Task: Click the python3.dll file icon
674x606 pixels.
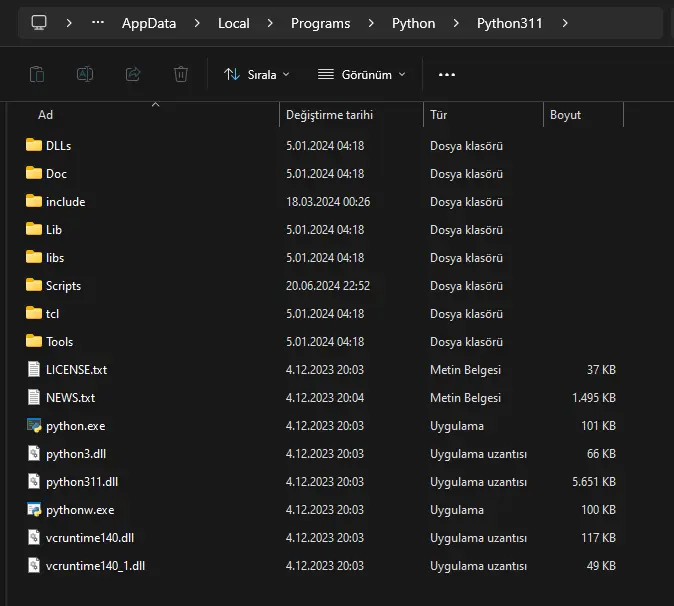Action: (34, 453)
